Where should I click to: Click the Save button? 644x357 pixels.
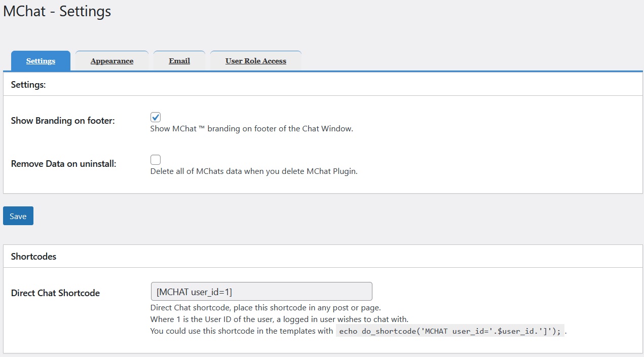18,216
